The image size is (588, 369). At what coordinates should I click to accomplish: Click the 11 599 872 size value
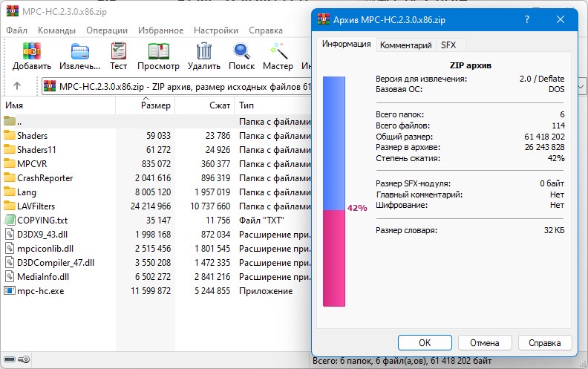[x=151, y=290]
